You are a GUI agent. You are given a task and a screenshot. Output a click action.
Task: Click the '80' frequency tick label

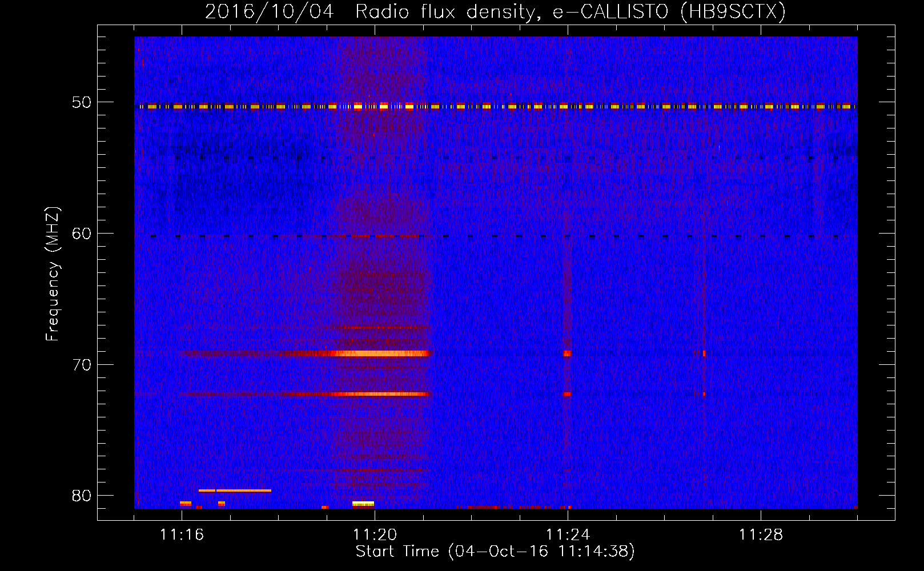pos(82,496)
